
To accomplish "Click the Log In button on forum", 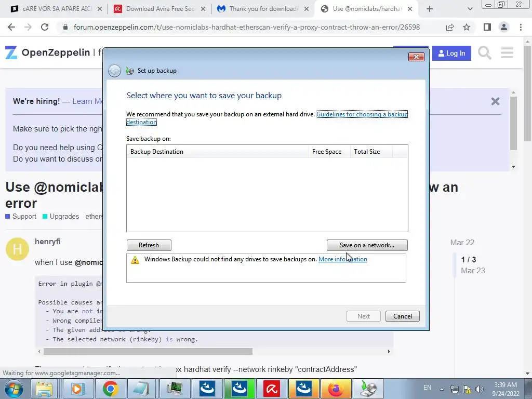I will coord(451,54).
